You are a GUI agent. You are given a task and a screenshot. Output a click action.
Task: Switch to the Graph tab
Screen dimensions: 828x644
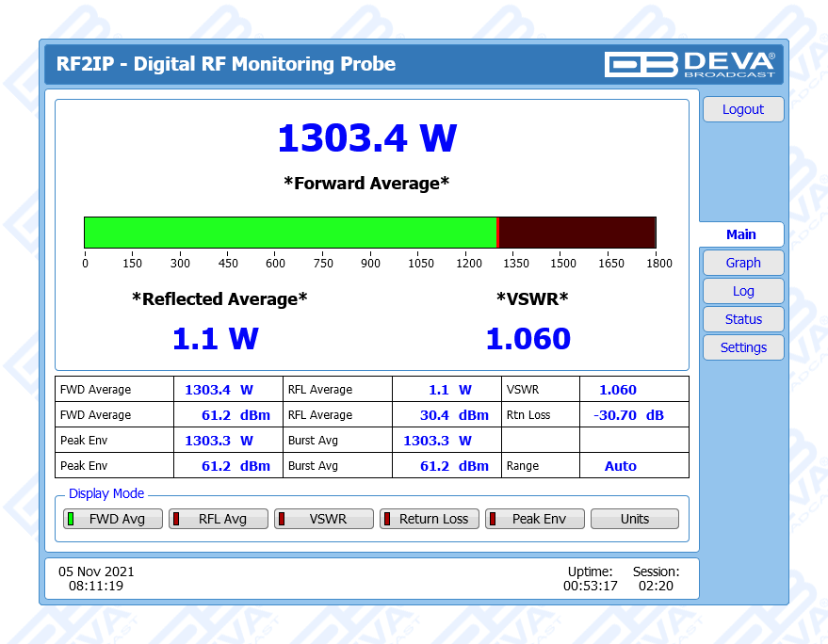tap(742, 263)
